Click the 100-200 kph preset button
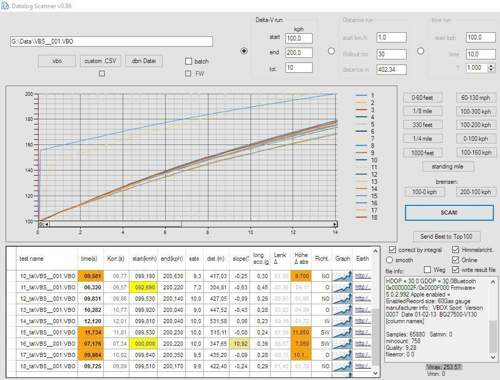Screen dimensions: 500x380 [x=476, y=125]
